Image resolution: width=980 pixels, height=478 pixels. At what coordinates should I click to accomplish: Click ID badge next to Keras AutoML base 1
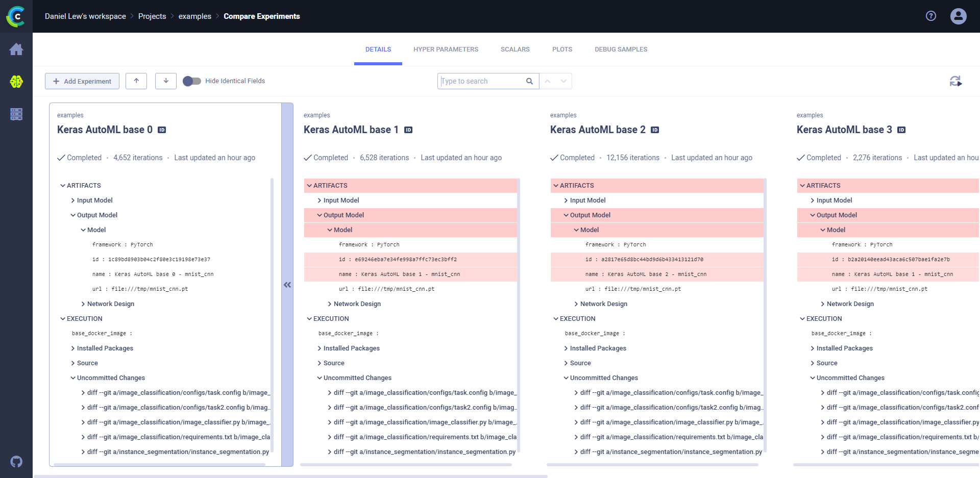[408, 130]
